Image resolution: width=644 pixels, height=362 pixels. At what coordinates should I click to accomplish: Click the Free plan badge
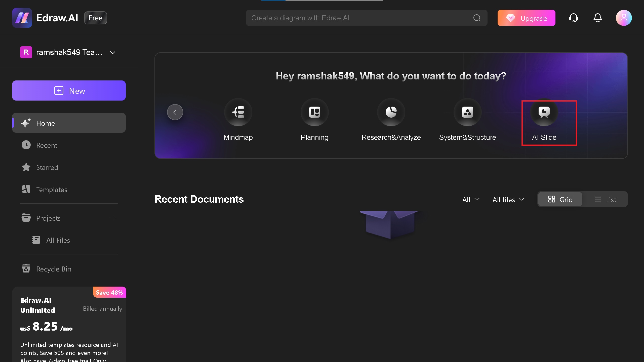click(96, 18)
